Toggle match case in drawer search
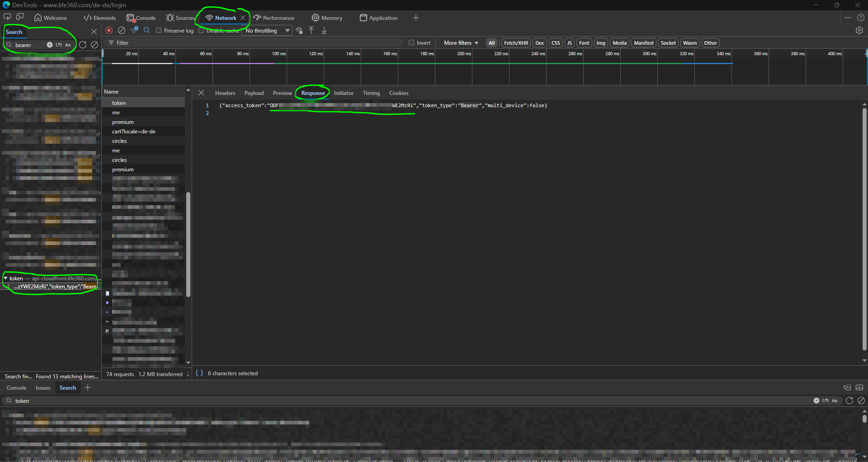The height and width of the screenshot is (462, 868). [x=835, y=401]
